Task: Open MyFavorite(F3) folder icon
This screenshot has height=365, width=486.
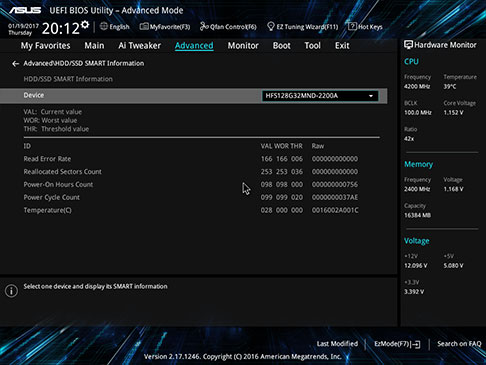Action: pyautogui.click(x=144, y=26)
